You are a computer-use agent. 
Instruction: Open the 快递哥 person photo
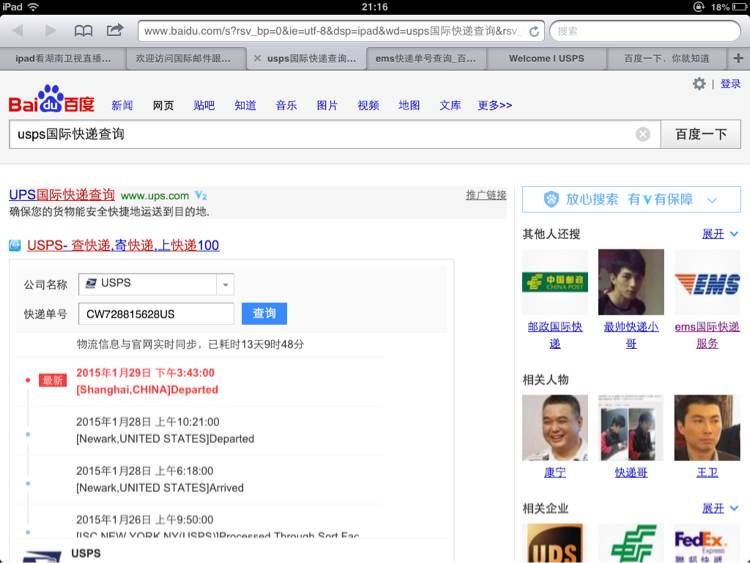point(631,428)
